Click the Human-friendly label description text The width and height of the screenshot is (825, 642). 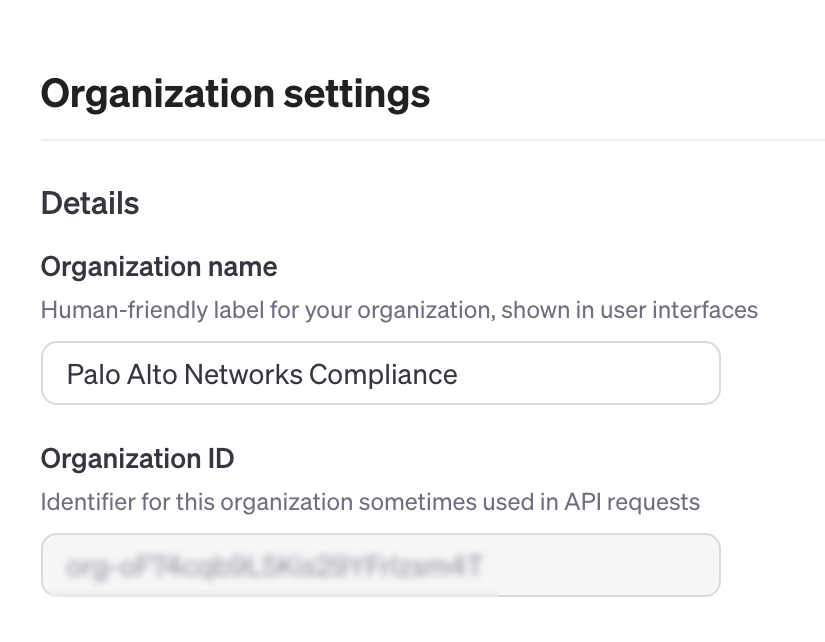pos(399,309)
